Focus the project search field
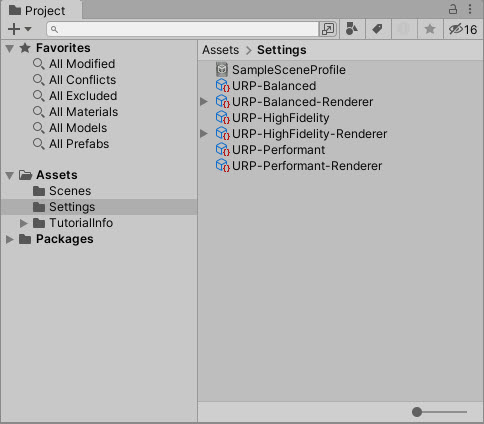Image resolution: width=484 pixels, height=424 pixels. coord(183,29)
